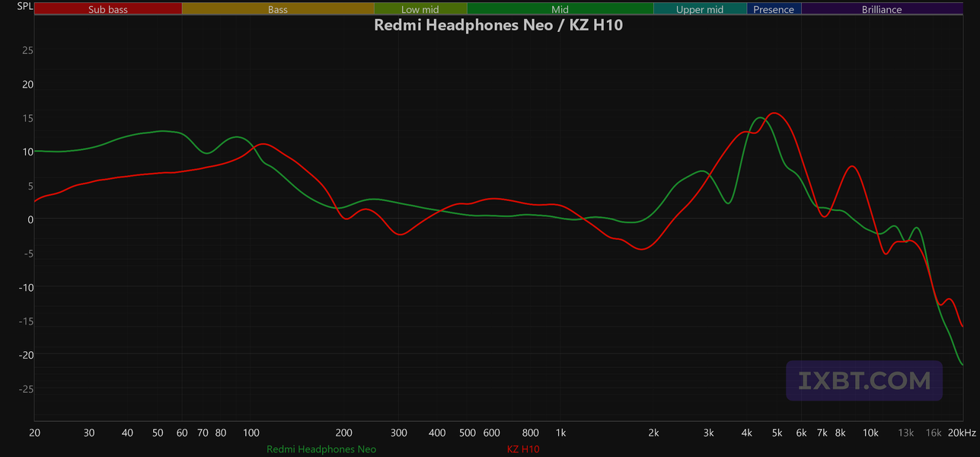This screenshot has width=980, height=457.
Task: Select the Bass frequency band
Action: (278, 9)
